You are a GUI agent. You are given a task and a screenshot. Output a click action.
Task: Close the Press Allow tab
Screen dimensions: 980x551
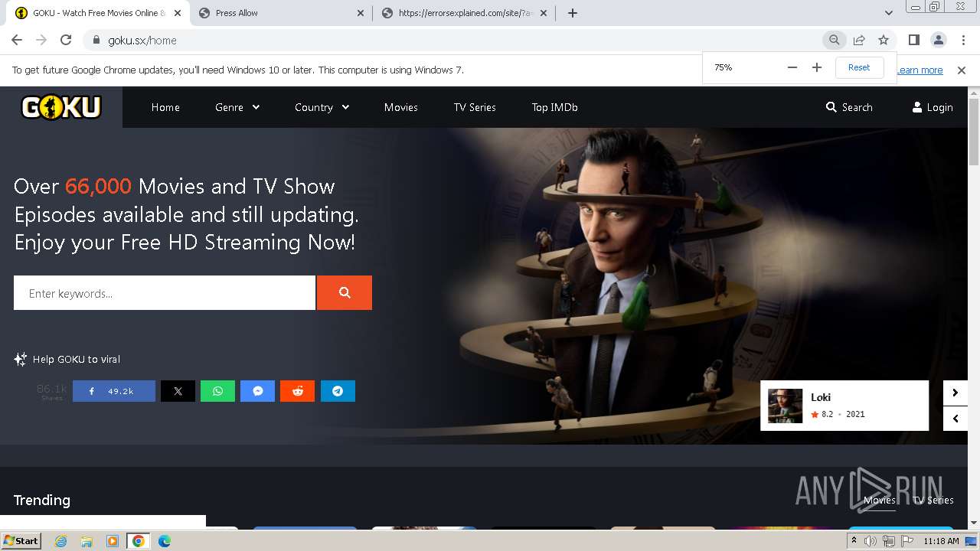tap(361, 13)
